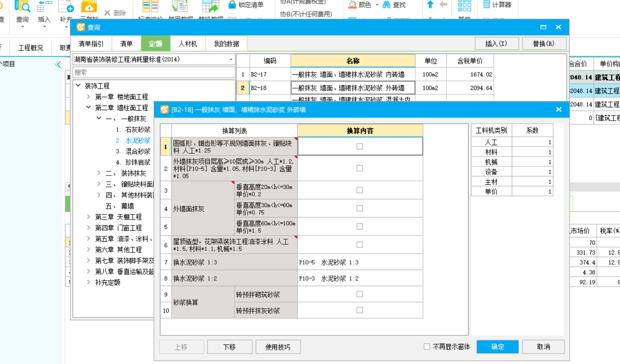Click the 换算内容 column header
The image size is (620, 364).
coord(360,131)
